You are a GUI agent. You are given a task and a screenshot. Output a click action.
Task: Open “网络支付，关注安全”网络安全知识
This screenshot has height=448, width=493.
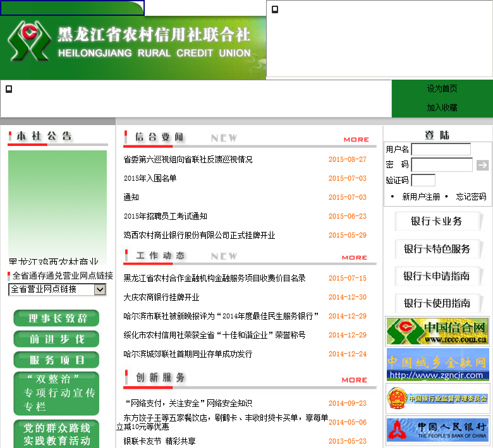[188, 403]
